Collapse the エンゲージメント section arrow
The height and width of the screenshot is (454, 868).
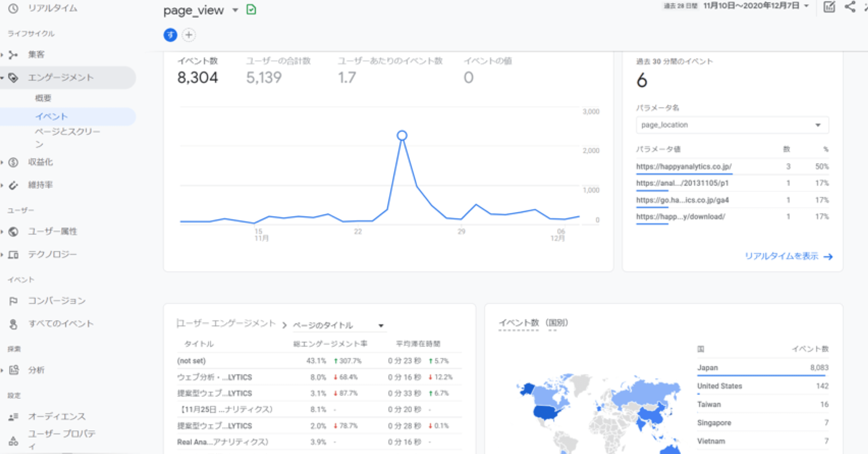pyautogui.click(x=2, y=78)
